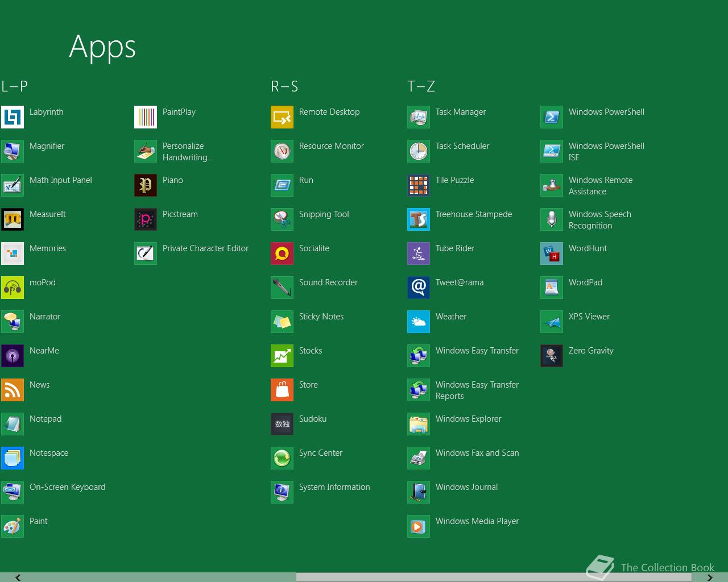
Task: Click the Weather app icon
Action: pos(419,322)
